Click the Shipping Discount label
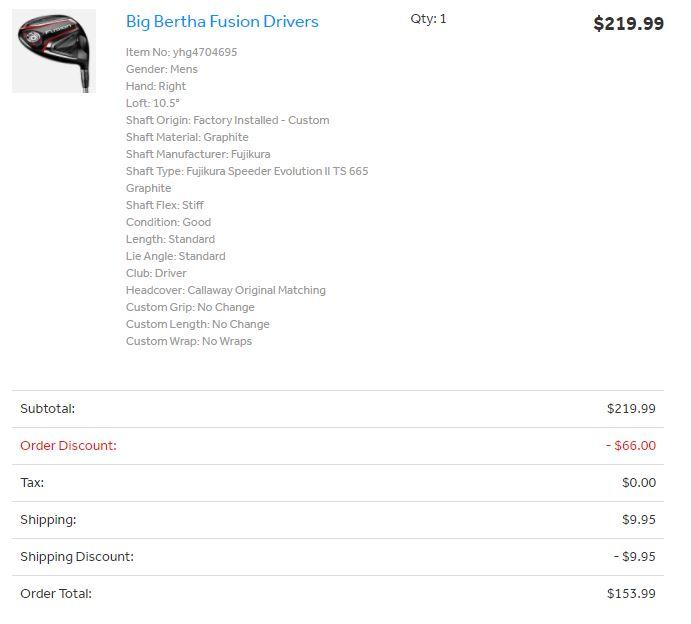This screenshot has width=691, height=624. pos(77,556)
